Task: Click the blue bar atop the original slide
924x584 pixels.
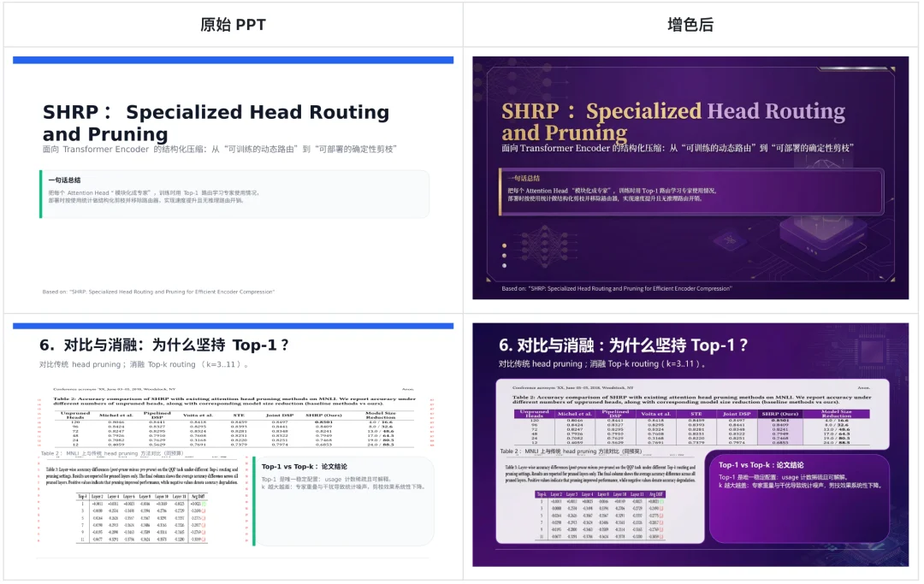Action: (231, 59)
